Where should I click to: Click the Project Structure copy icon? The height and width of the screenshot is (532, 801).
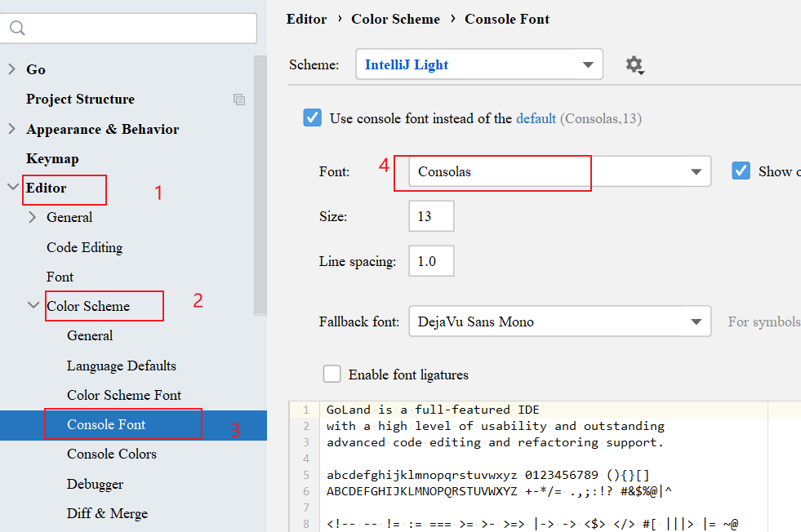pyautogui.click(x=239, y=99)
